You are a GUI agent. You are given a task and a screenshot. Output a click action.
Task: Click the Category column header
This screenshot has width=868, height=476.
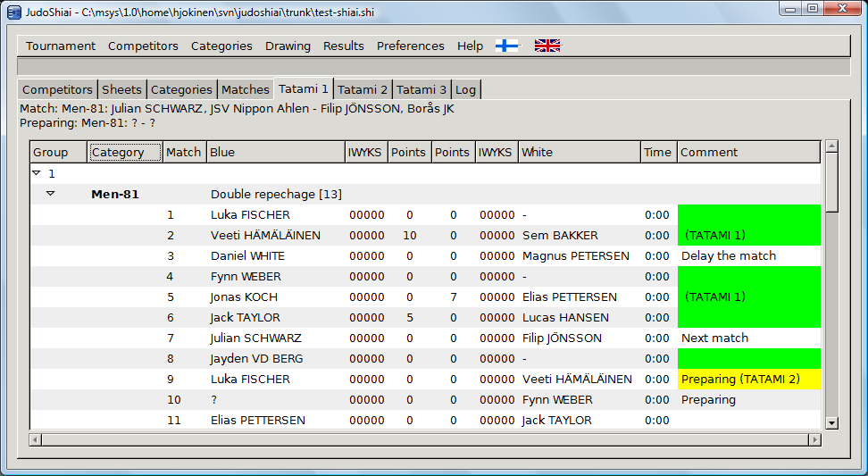(124, 152)
